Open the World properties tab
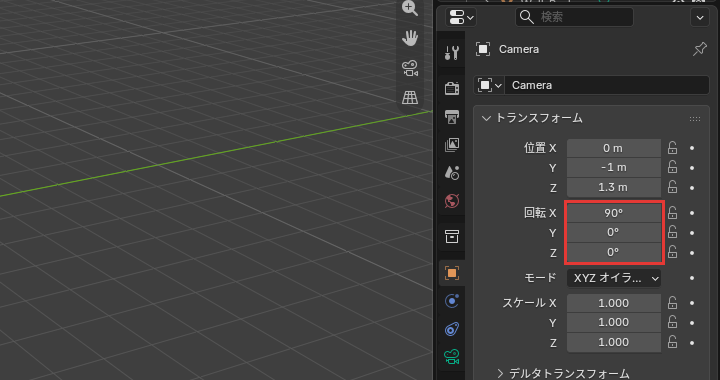This screenshot has height=380, width=720. point(452,201)
